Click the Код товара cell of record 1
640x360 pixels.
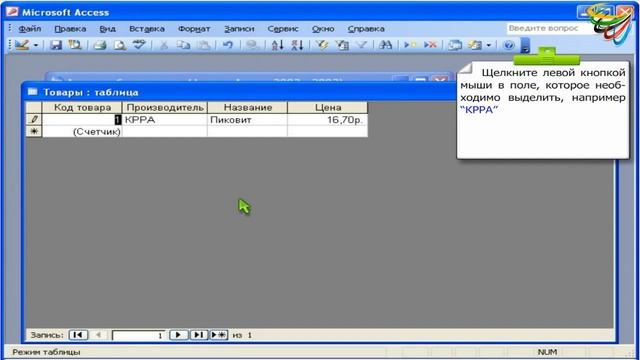(x=82, y=120)
